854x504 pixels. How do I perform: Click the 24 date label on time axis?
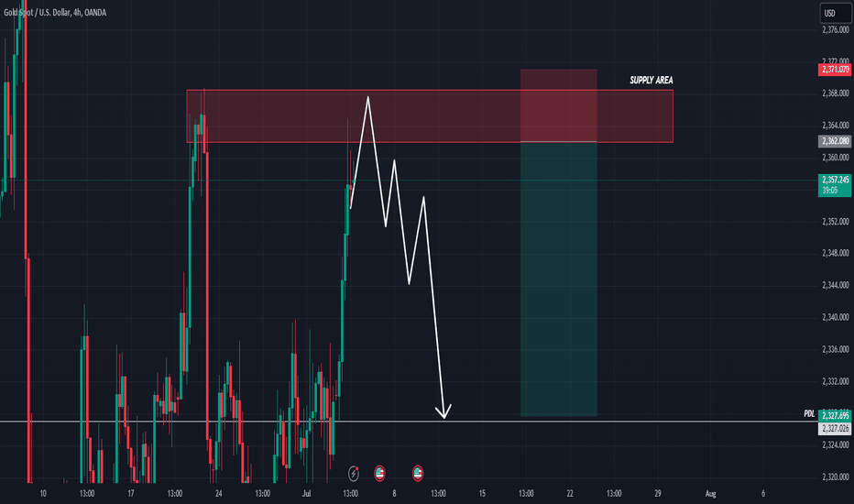(218, 494)
